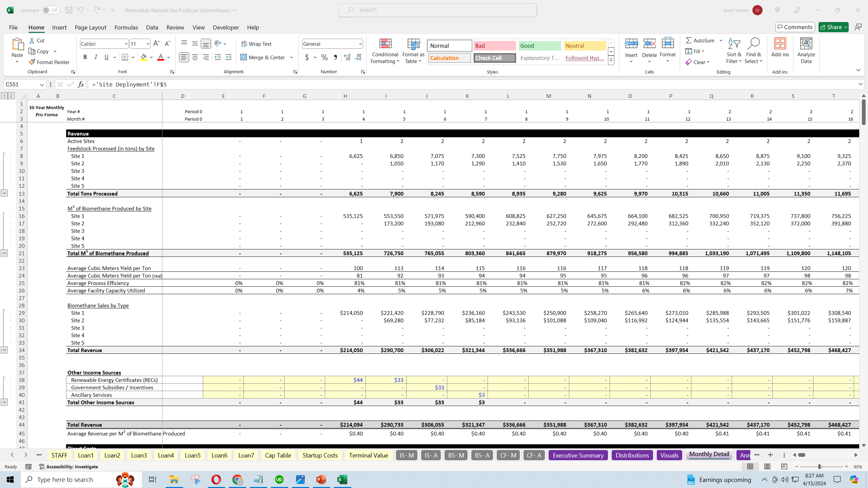Click the Insert Function fx icon
This screenshot has height=488, width=868.
click(x=81, y=84)
